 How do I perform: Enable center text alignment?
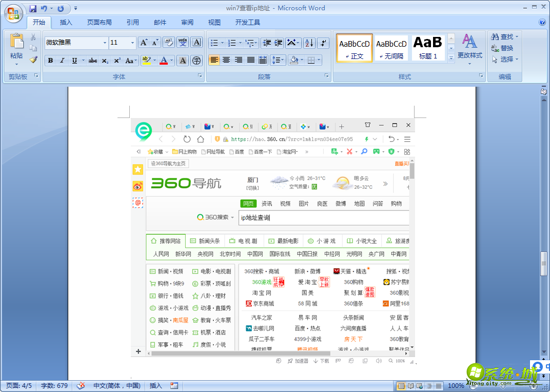pos(226,60)
